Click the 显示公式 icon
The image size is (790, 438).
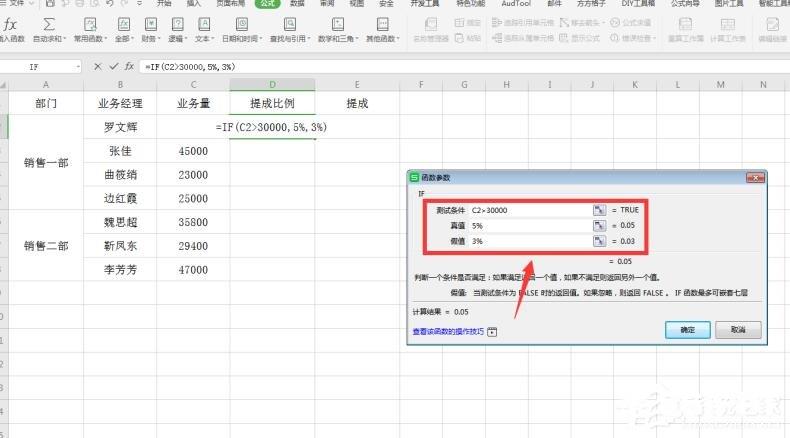564,38
